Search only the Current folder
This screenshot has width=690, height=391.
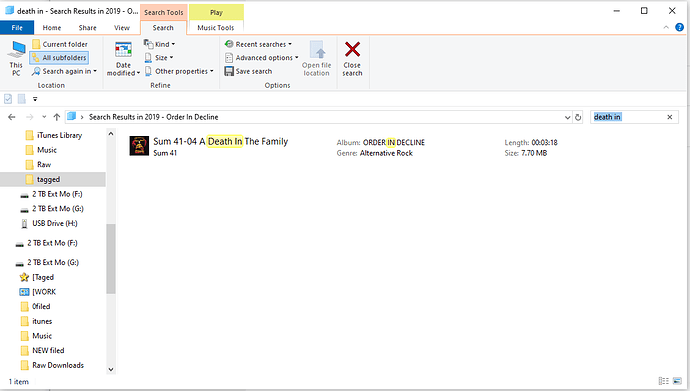pyautogui.click(x=60, y=44)
